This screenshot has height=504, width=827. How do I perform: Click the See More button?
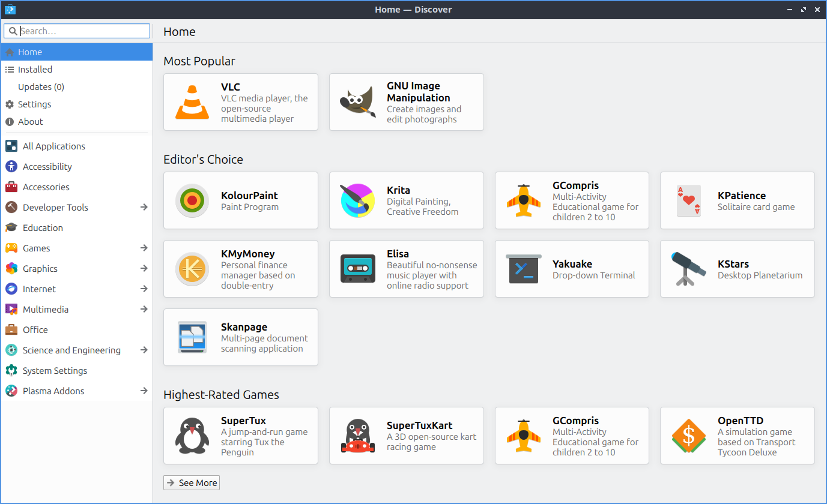pyautogui.click(x=192, y=483)
